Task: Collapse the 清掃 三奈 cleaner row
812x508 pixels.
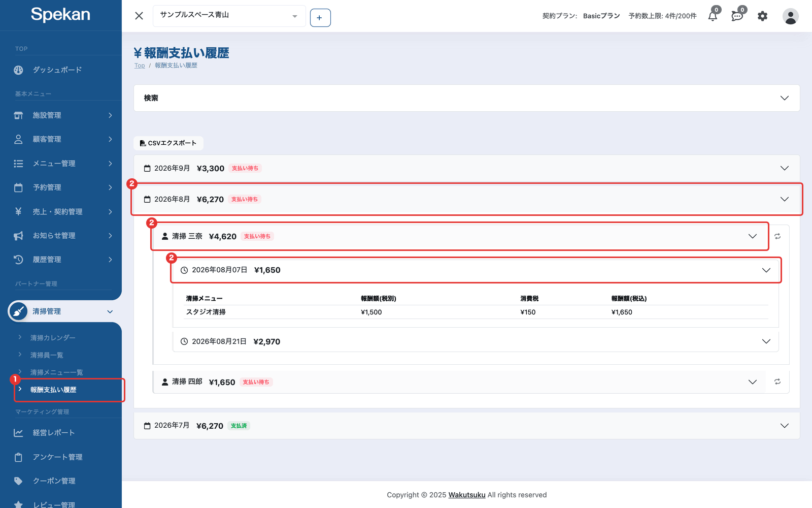Action: point(460,236)
